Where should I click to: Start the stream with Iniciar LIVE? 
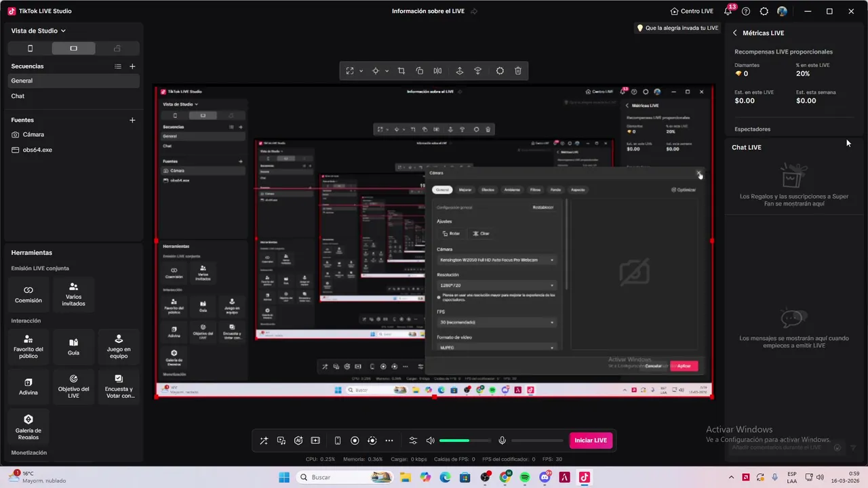click(591, 441)
